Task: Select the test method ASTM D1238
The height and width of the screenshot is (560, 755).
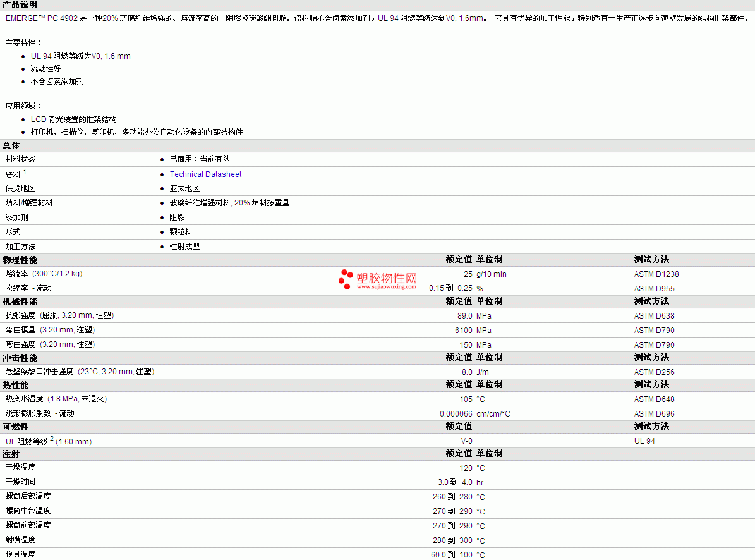Action: click(656, 274)
